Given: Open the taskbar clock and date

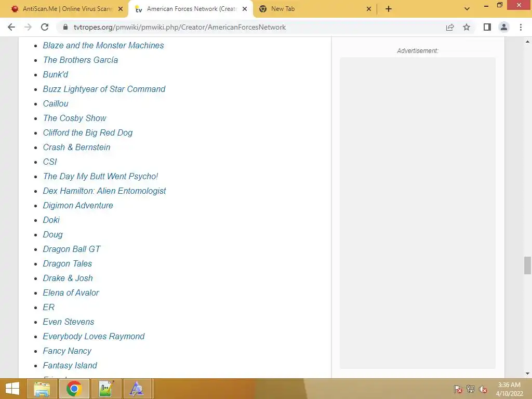Looking at the screenshot, I should pos(509,389).
